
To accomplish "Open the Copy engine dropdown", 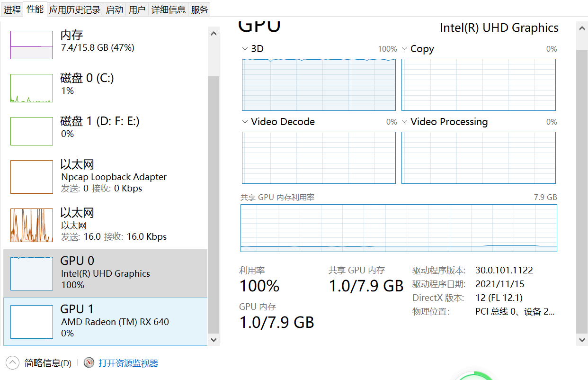I will [405, 49].
